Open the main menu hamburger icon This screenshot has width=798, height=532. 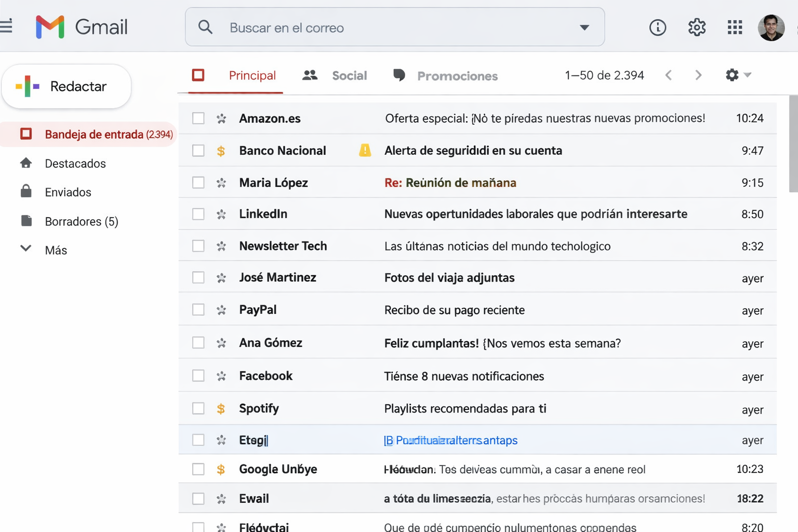tap(6, 25)
